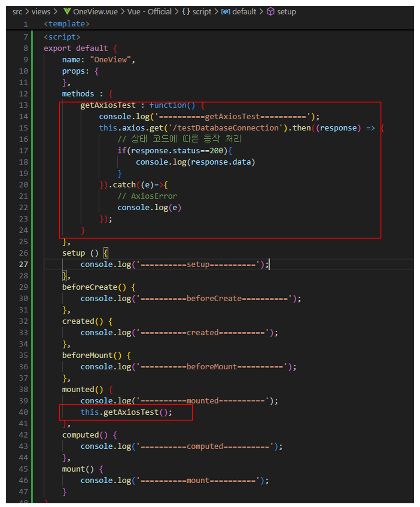The image size is (420, 507).
Task: Click the 'views' breadcrumb segment
Action: [41, 12]
